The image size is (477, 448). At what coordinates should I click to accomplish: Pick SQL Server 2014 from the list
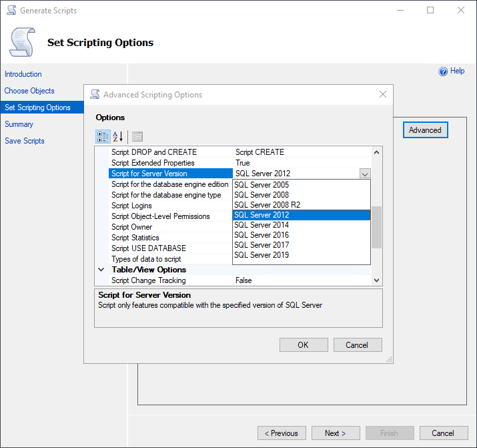[302, 225]
